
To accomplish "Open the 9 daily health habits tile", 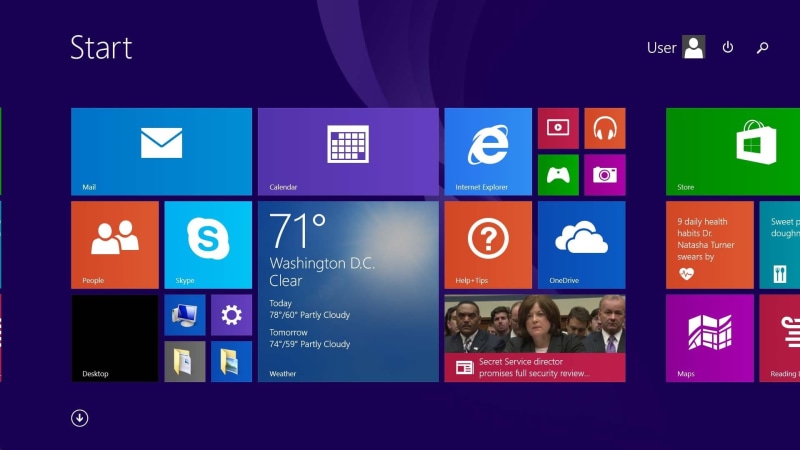I will (x=710, y=245).
